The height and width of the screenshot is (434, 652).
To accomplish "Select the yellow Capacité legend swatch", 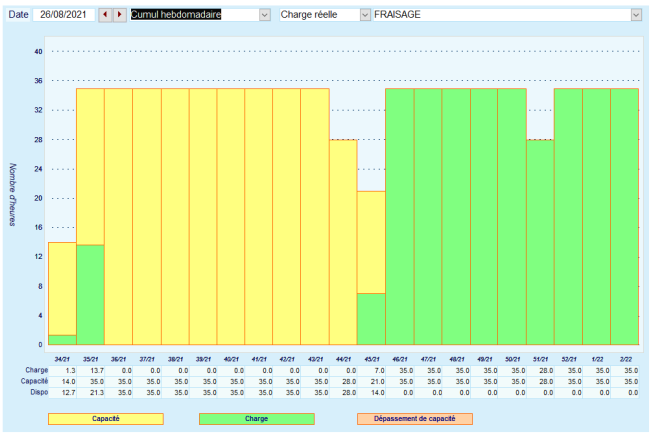I will click(104, 418).
